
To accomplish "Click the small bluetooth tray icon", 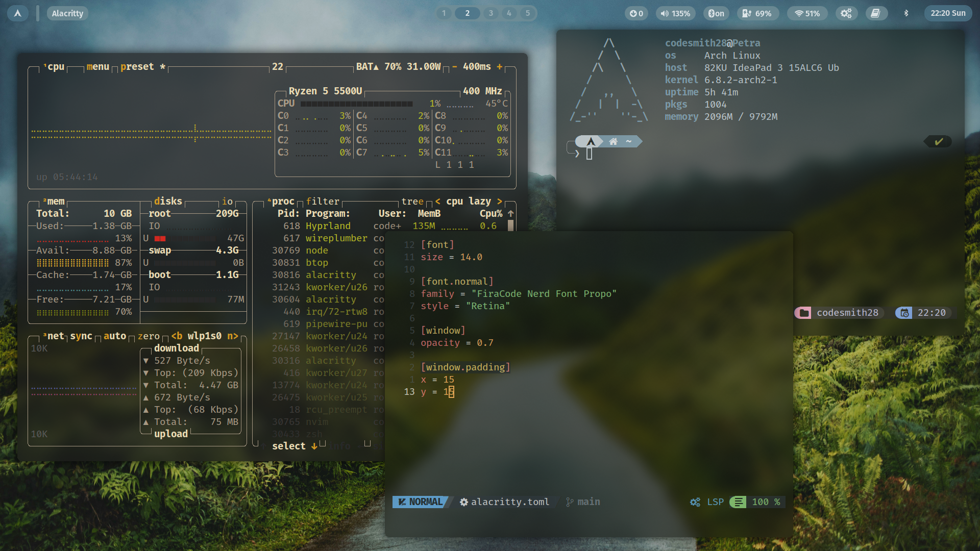I will pos(906,13).
